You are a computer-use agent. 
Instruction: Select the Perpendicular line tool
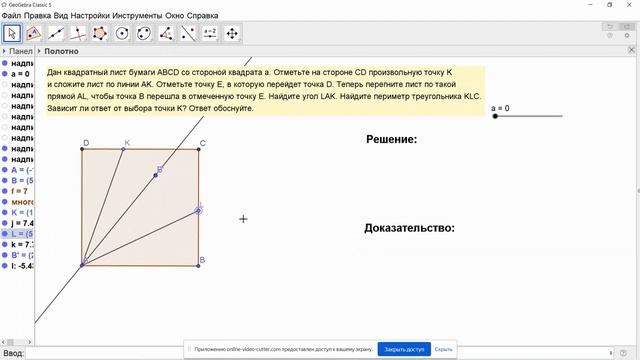point(78,33)
